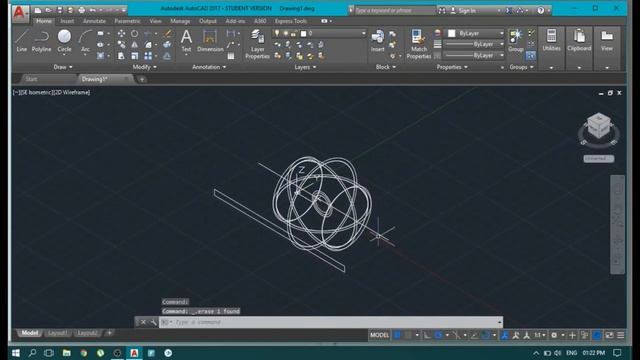Switch to the Start file tab
Viewport: 640px width, 360px height.
pos(32,79)
